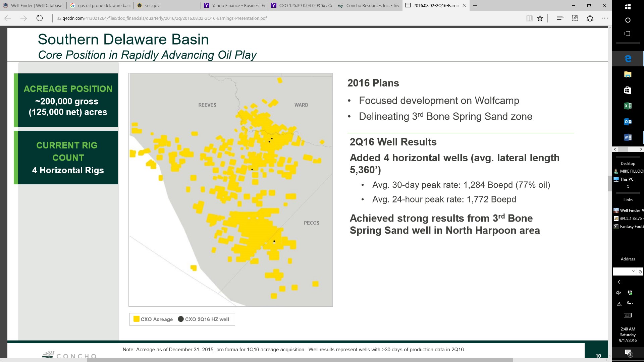Click the WARD county label on map
Image resolution: width=644 pixels, height=362 pixels.
[301, 105]
